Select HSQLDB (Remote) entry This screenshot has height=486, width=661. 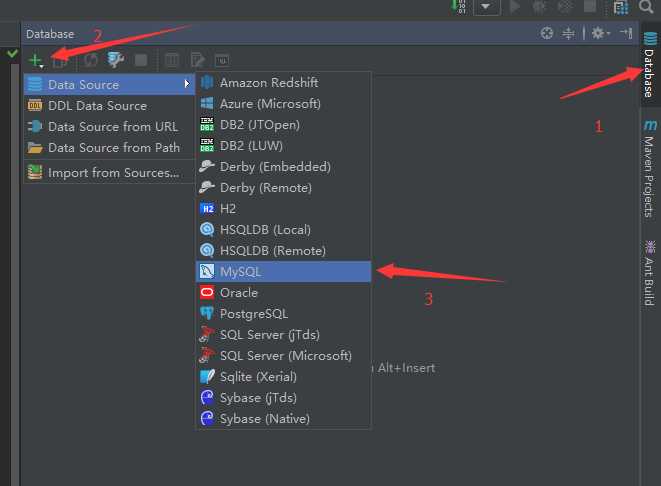tap(284, 251)
